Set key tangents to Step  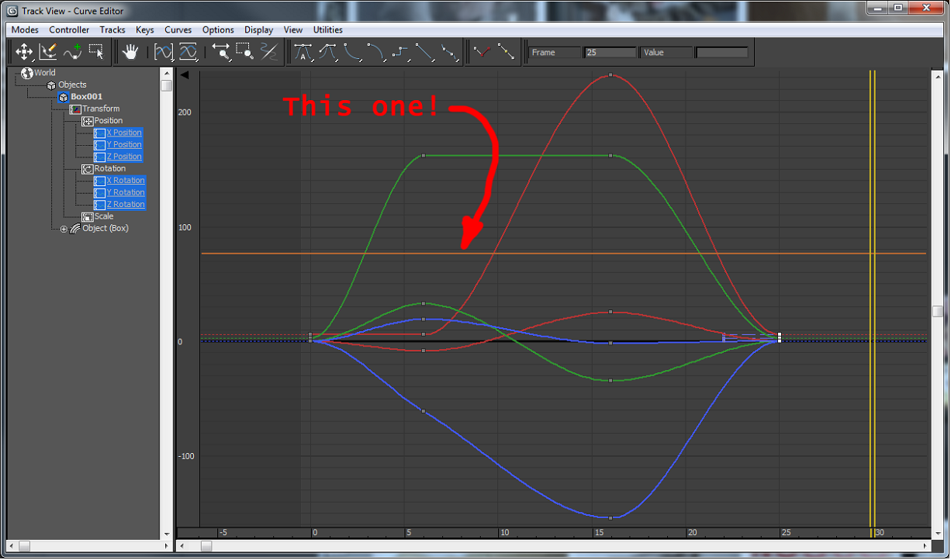click(399, 52)
